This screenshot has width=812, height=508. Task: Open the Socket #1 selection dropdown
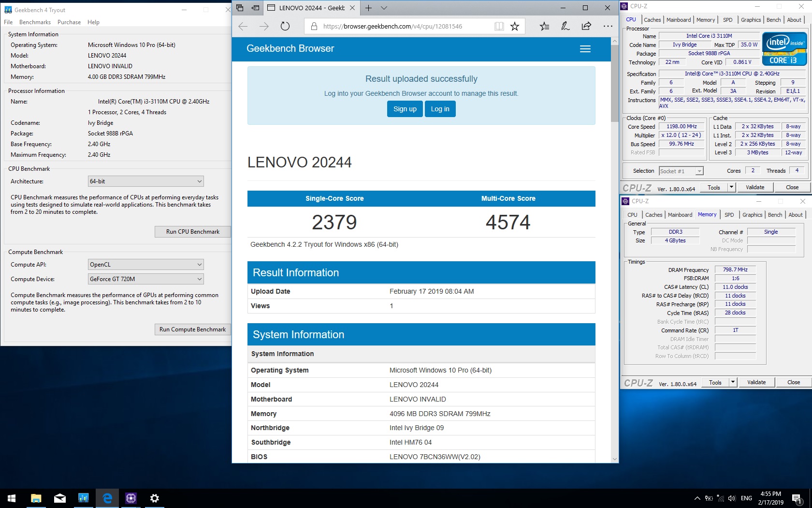pyautogui.click(x=681, y=171)
